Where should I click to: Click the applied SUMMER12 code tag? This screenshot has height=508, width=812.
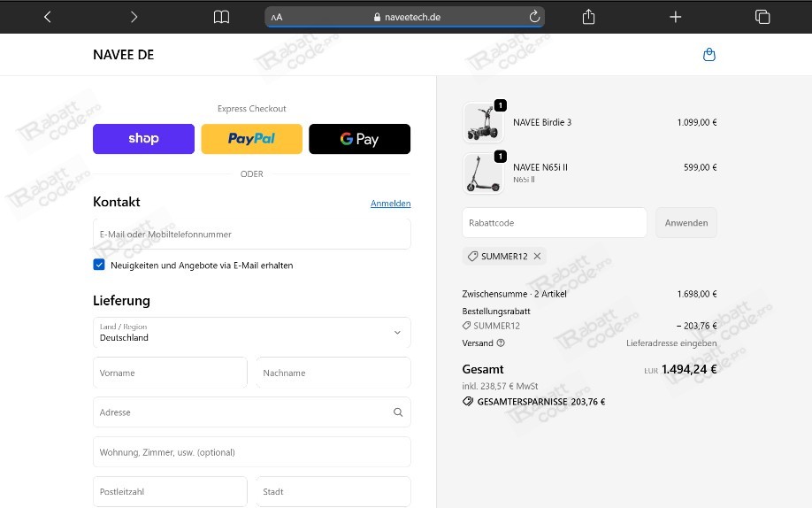tap(504, 256)
